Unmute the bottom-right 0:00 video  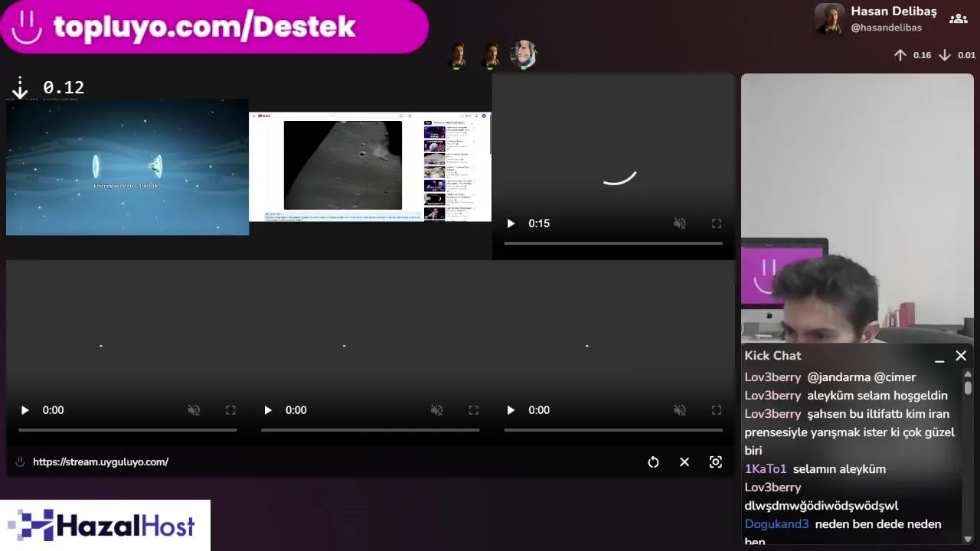pyautogui.click(x=679, y=410)
